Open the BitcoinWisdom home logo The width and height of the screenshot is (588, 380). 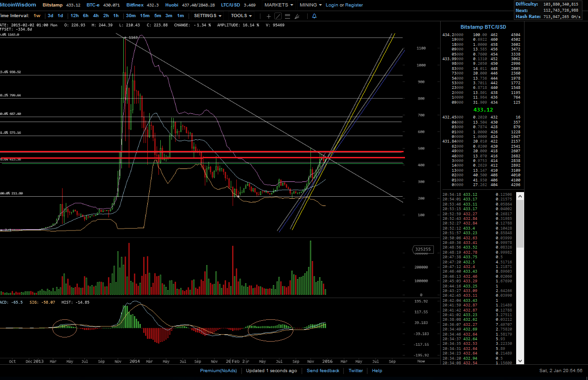coord(18,5)
